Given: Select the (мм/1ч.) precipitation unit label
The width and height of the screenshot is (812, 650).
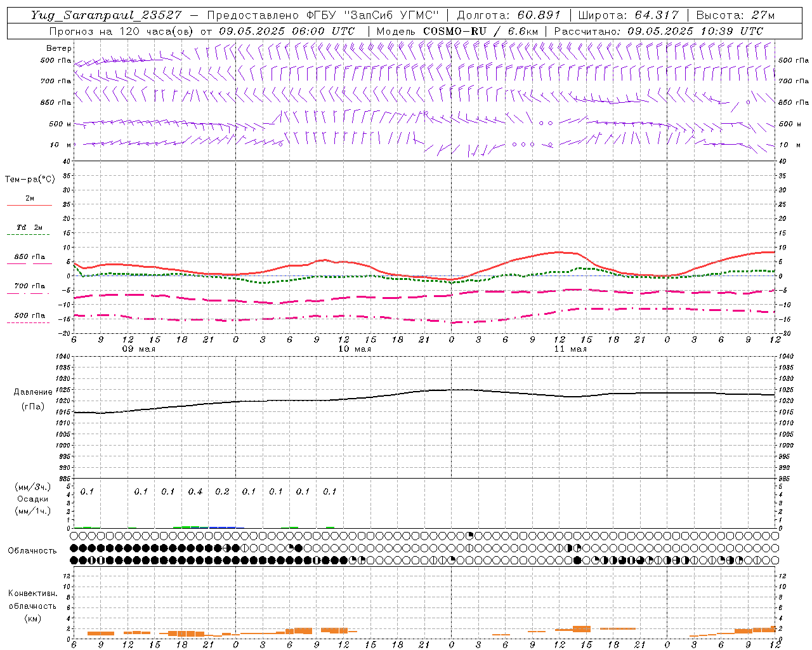Looking at the screenshot, I should click(x=32, y=511).
